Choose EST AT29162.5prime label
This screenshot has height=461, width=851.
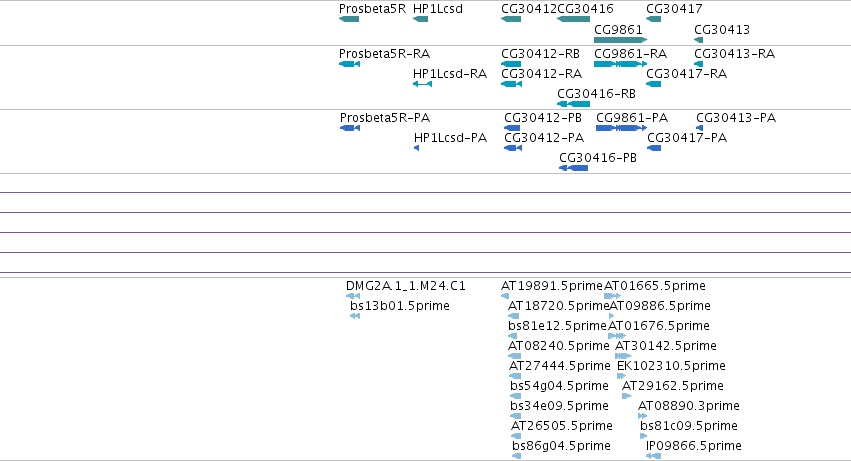point(672,386)
